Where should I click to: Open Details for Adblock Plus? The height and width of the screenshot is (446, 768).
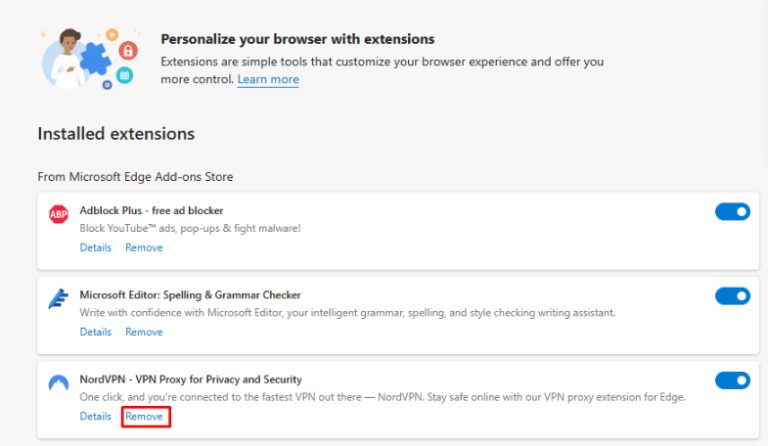click(x=96, y=247)
